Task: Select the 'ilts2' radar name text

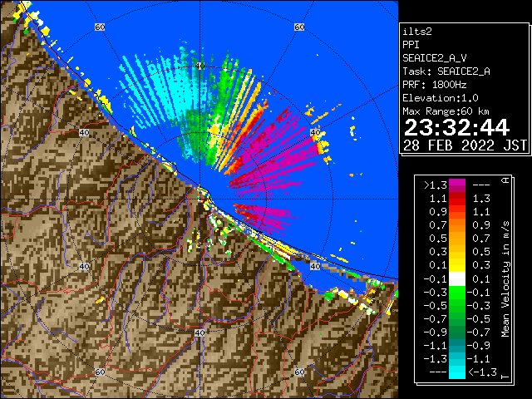Action: click(x=417, y=32)
